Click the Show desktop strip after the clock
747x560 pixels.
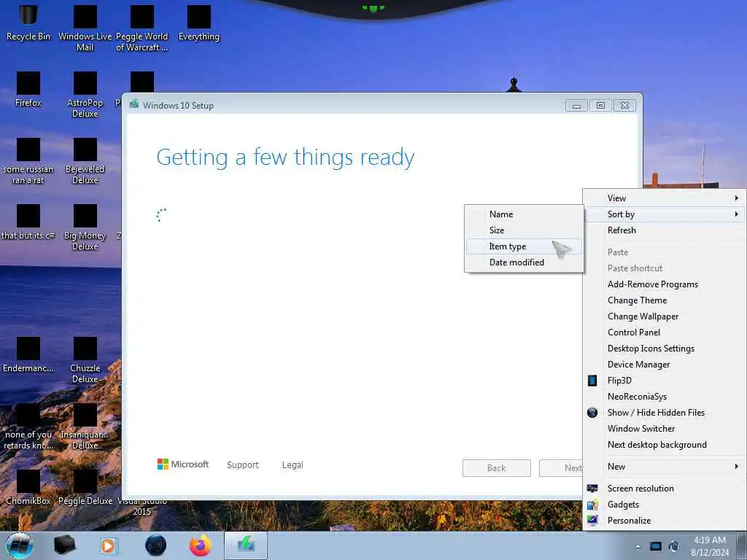[x=742, y=545]
